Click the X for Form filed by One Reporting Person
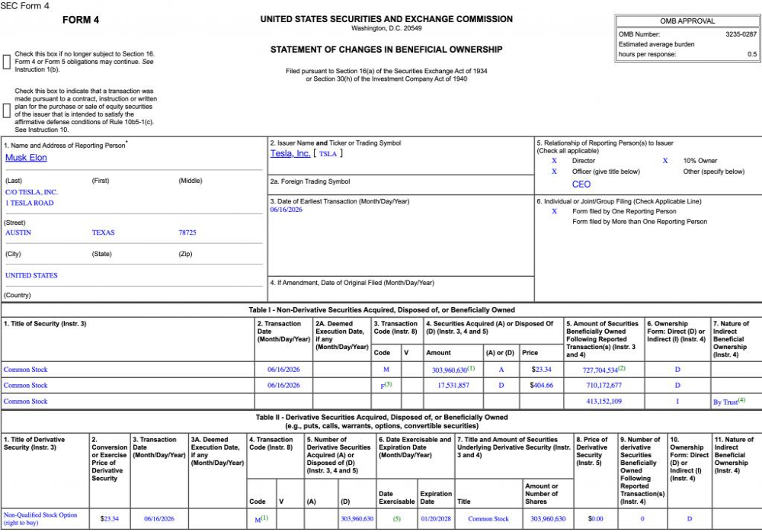 click(x=554, y=211)
